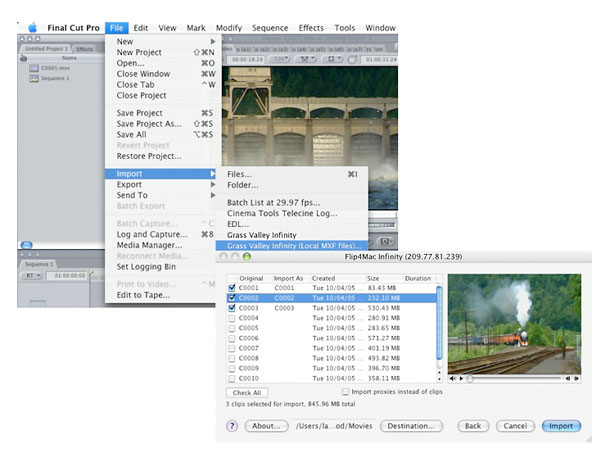The width and height of the screenshot is (610, 467).
Task: Open the Mark menu
Action: (196, 28)
